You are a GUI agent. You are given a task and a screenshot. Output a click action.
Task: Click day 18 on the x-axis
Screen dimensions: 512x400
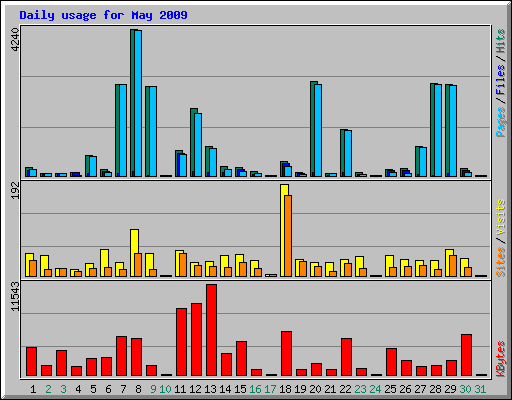click(x=285, y=389)
